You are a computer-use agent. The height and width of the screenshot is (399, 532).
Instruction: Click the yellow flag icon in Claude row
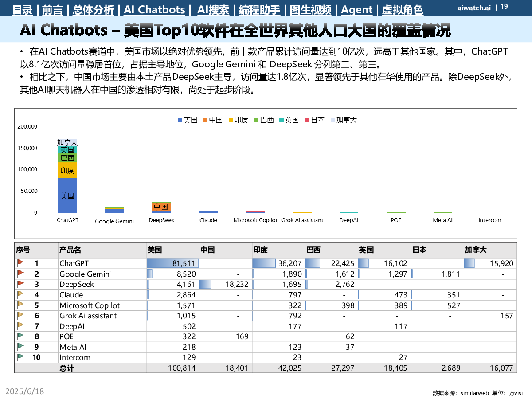point(20,294)
